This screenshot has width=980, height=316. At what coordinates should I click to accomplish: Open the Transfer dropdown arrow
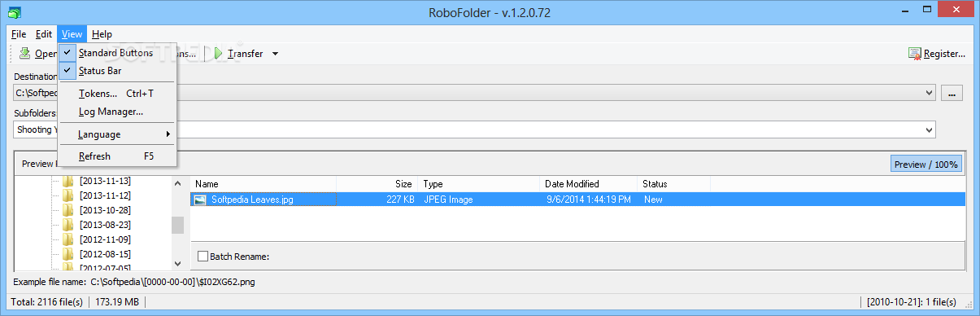coord(276,54)
